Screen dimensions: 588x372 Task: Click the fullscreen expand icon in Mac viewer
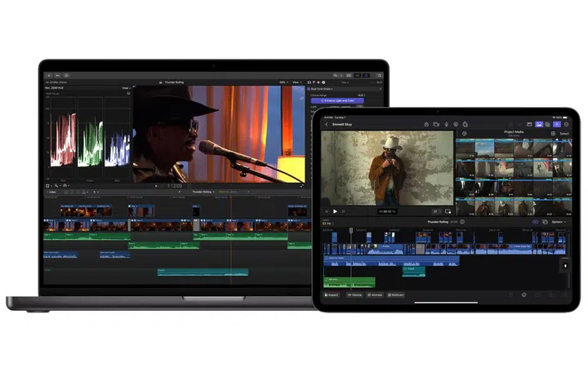click(x=300, y=186)
